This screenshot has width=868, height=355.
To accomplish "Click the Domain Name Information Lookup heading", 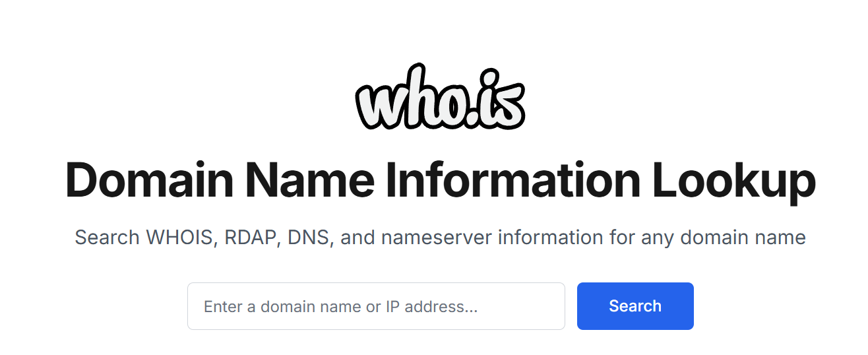I will tap(440, 179).
